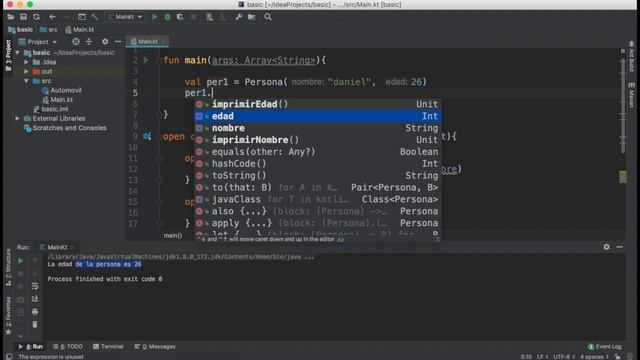Toggle soft-wrap in the Run console

(35, 286)
